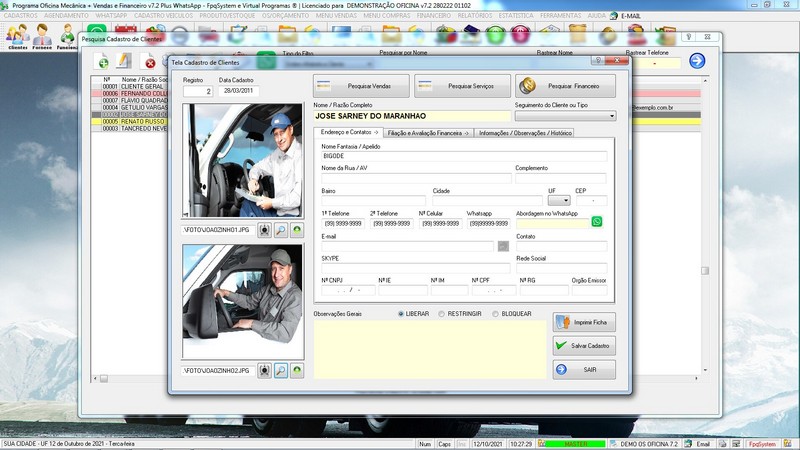Open the E-MAIL menu item
800x450 pixels.
632,17
